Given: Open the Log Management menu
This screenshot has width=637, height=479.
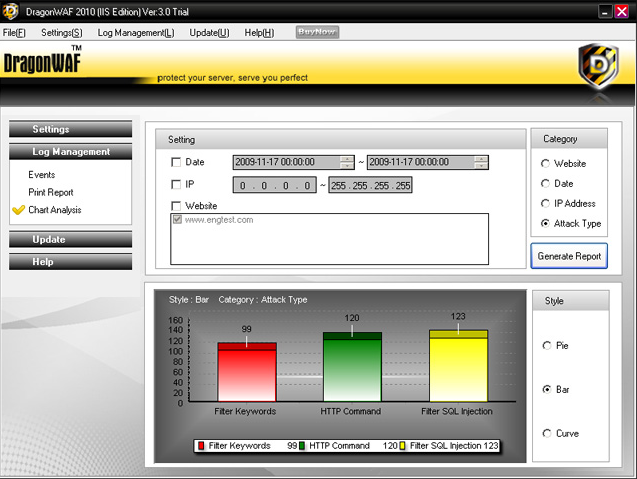Looking at the screenshot, I should [x=136, y=33].
